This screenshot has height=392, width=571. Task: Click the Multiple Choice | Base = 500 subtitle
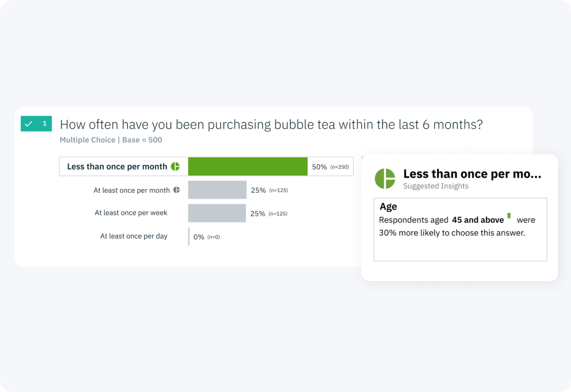coord(111,140)
